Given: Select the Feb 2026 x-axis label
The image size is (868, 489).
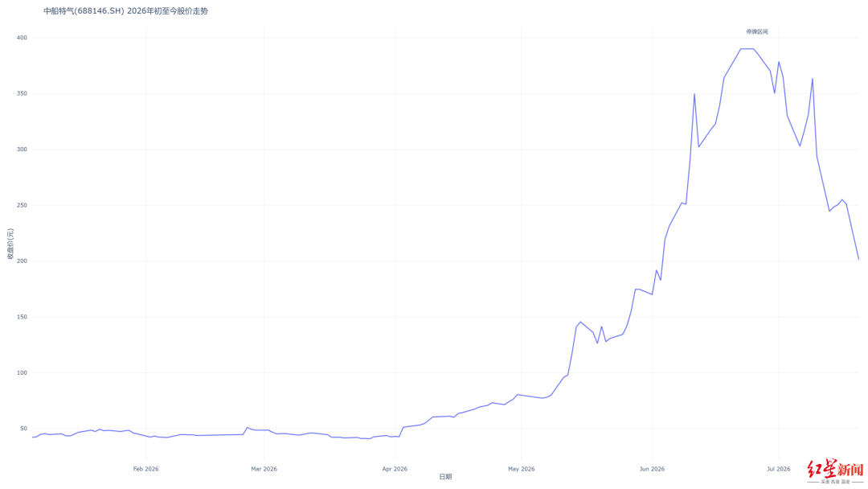Looking at the screenshot, I should (x=145, y=469).
